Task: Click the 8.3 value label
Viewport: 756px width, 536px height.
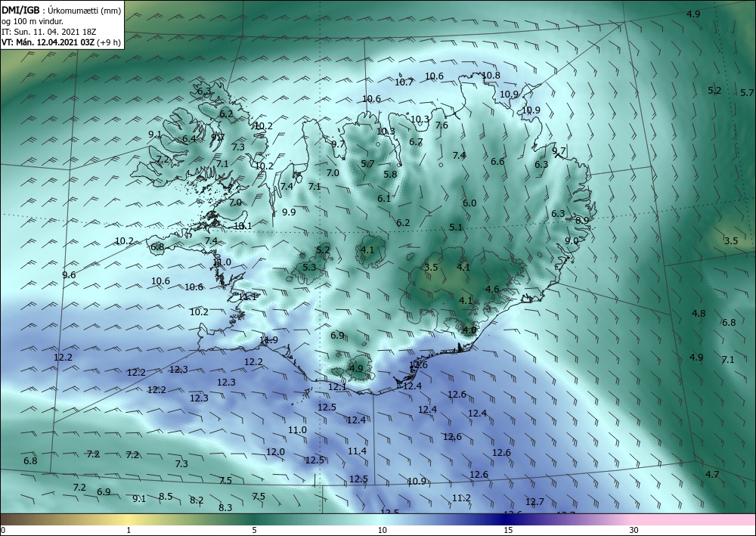Action: click(225, 507)
